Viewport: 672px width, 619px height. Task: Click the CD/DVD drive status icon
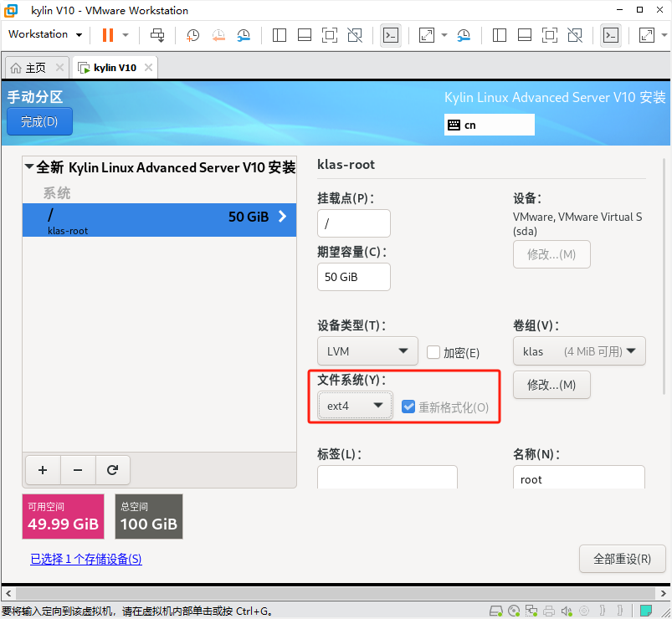click(514, 611)
